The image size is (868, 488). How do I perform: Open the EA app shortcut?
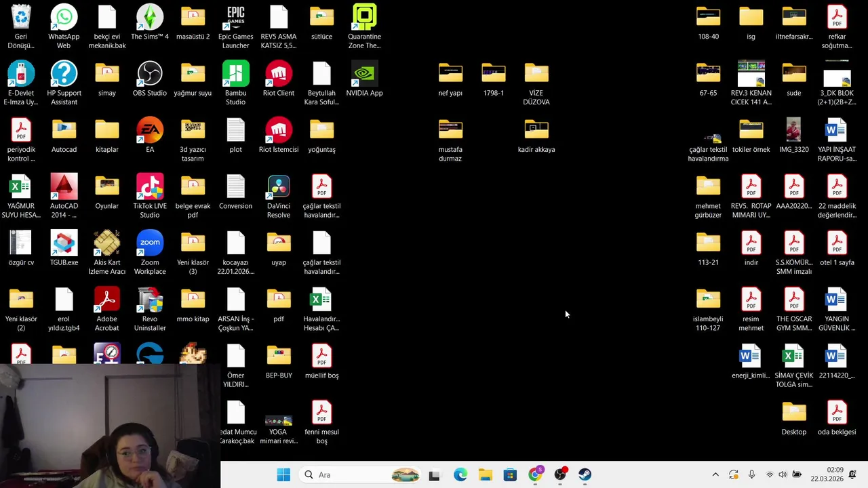pos(150,129)
